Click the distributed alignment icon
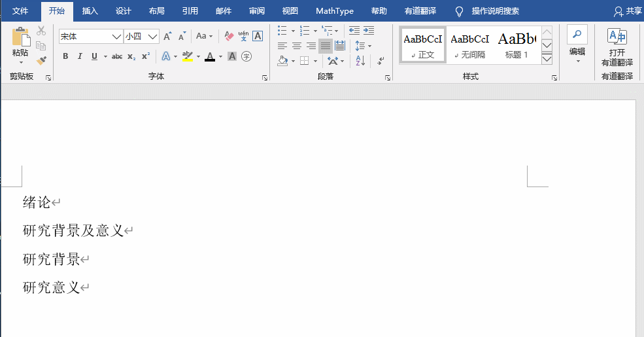 click(x=340, y=46)
